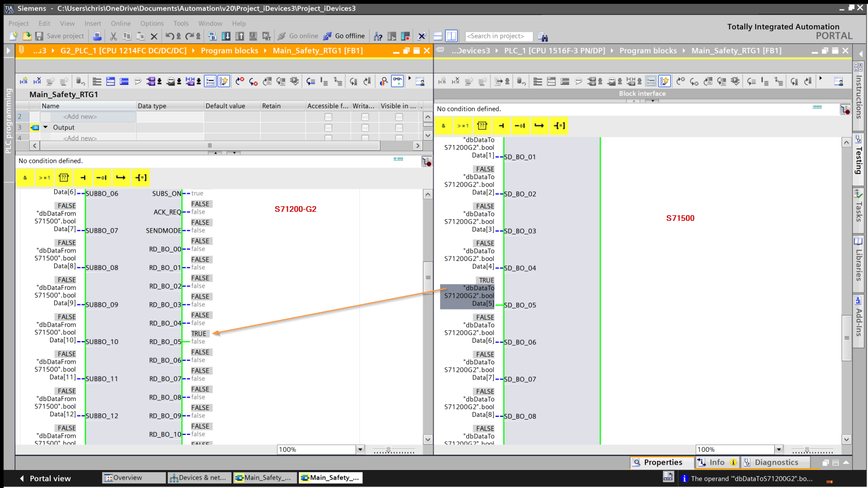
Task: Expand the project tree side arrow
Action: tap(8, 51)
